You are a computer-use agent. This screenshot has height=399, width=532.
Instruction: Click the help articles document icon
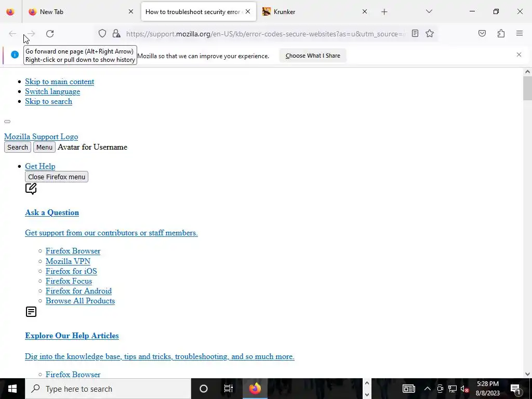pyautogui.click(x=31, y=312)
